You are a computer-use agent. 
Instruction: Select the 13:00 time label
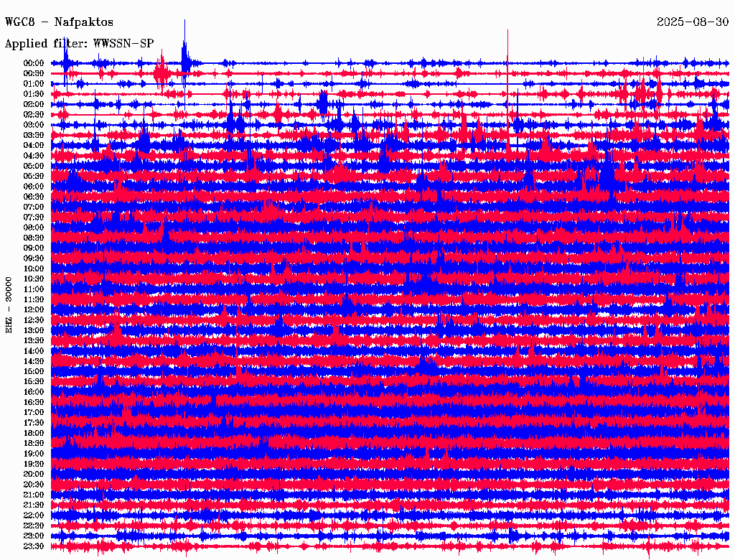coord(34,330)
